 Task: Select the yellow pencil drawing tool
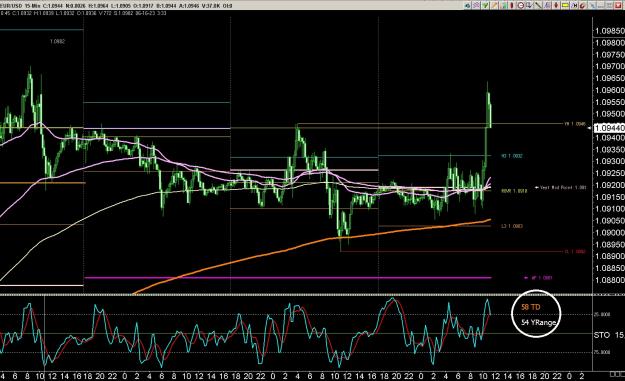coord(494,6)
